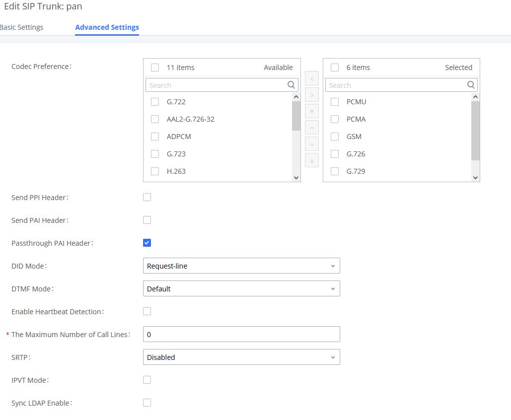Click the Maximum Number of Call Lines field
The width and height of the screenshot is (511, 420).
pos(241,334)
